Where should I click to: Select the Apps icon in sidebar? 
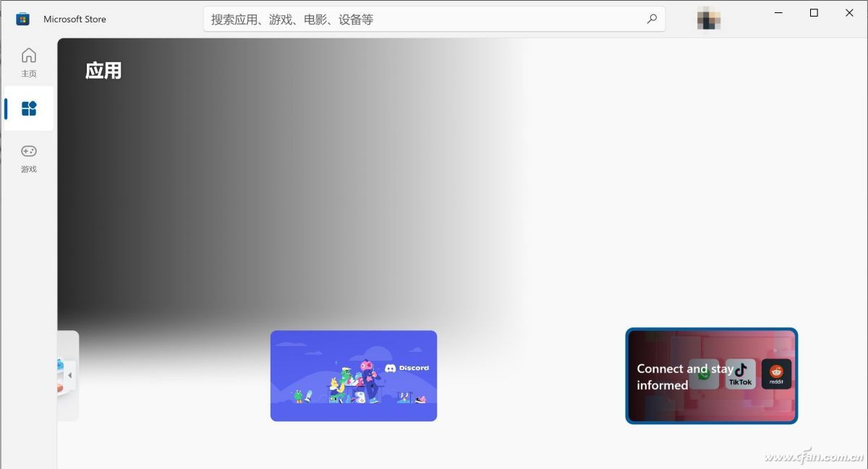[x=29, y=108]
